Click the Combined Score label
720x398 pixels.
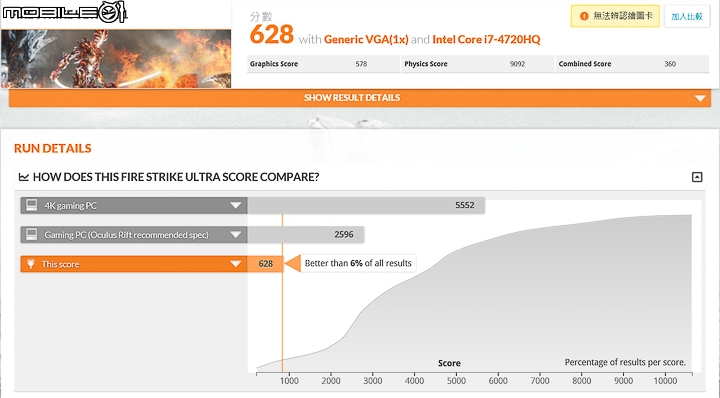point(585,64)
